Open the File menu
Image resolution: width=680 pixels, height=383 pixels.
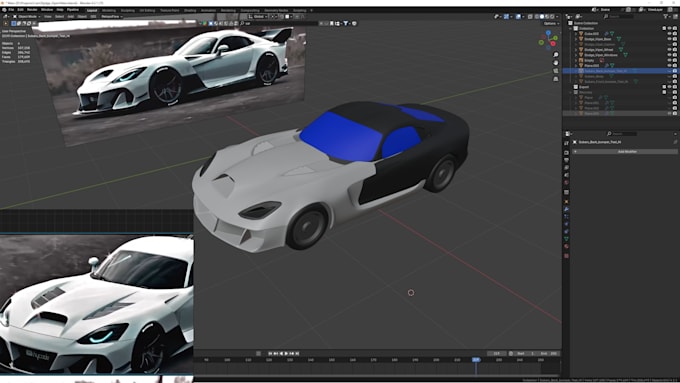pyautogui.click(x=11, y=10)
